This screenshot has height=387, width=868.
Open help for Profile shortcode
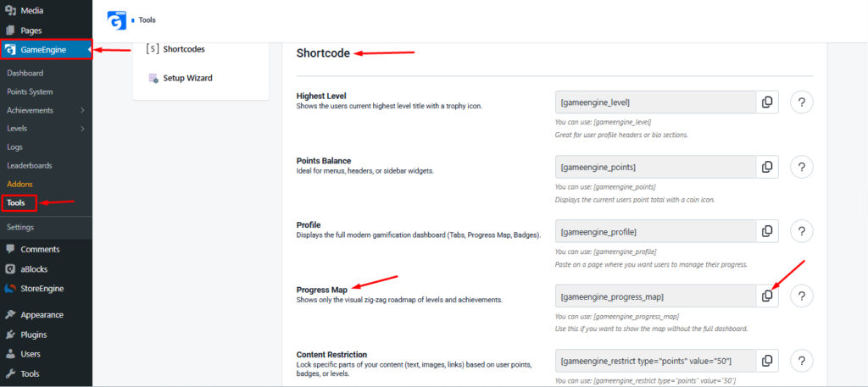pos(802,231)
